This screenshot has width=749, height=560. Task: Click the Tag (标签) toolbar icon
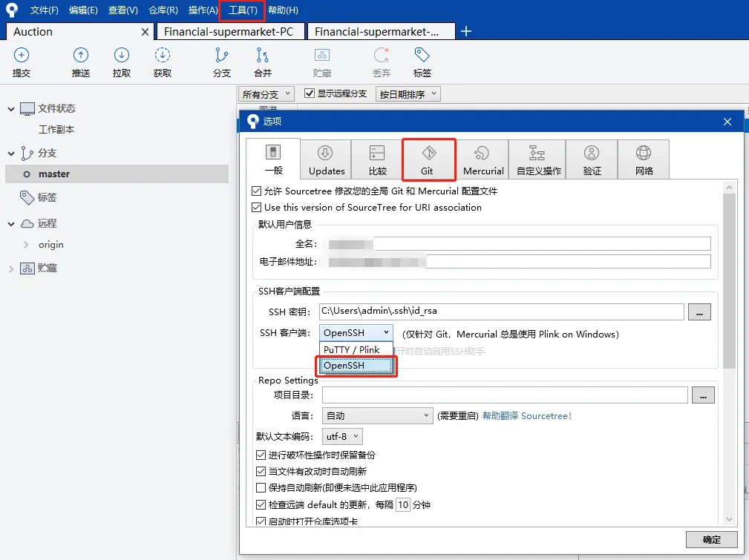tap(422, 55)
